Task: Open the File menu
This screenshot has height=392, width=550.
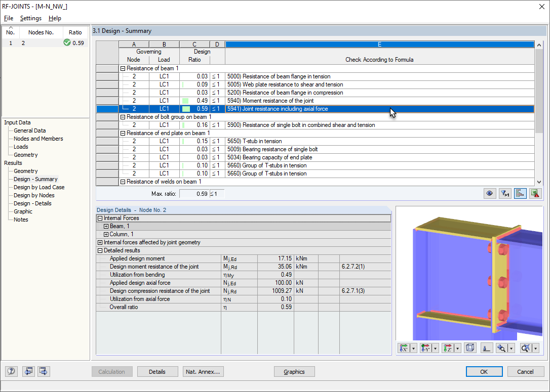Action: tap(9, 18)
